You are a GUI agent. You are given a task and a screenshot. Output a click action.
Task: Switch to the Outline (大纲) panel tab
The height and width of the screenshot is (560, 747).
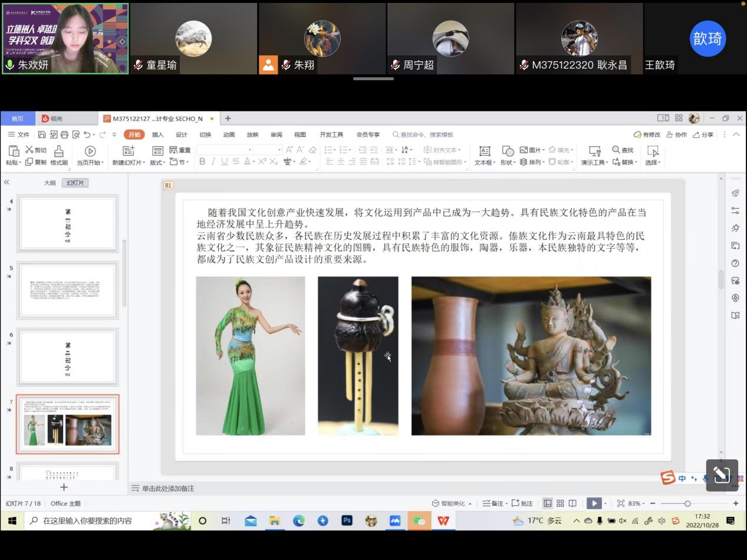(x=50, y=183)
